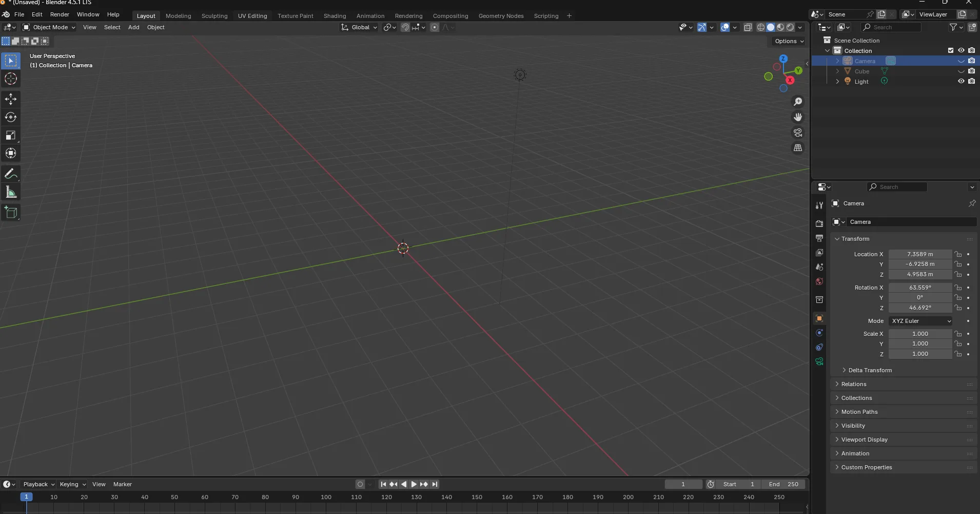Add a new workspace with plus
The image size is (980, 514).
[569, 16]
